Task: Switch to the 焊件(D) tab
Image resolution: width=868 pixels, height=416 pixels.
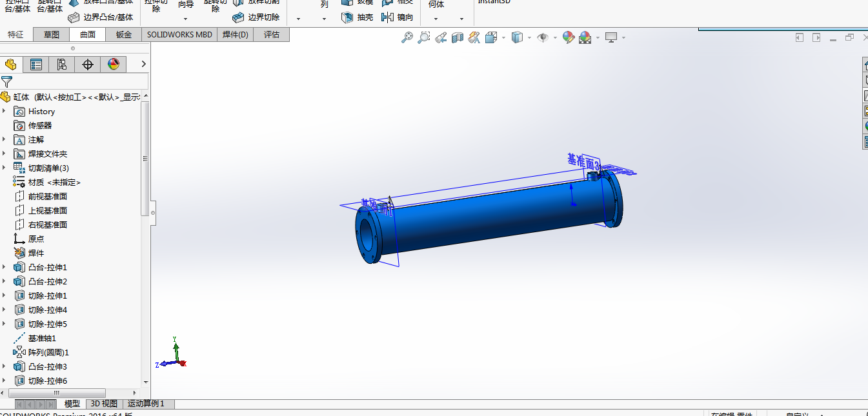Action: click(235, 35)
